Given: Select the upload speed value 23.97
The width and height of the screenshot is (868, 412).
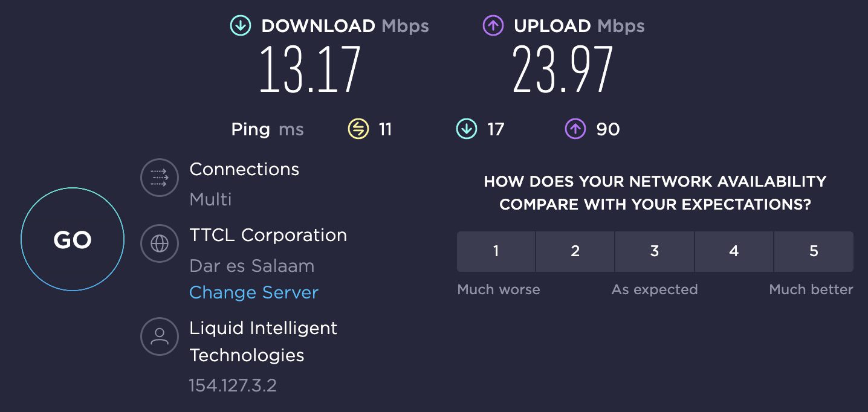Looking at the screenshot, I should coord(562,68).
